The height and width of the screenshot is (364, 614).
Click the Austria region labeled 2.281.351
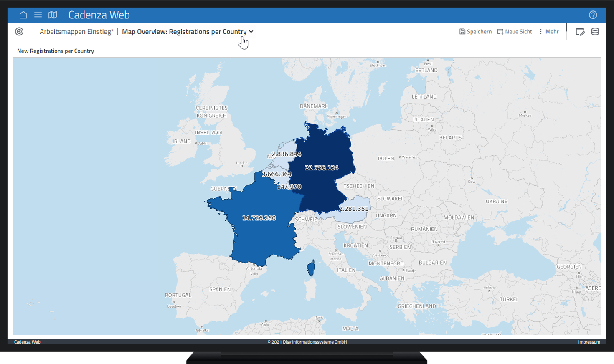(x=353, y=209)
